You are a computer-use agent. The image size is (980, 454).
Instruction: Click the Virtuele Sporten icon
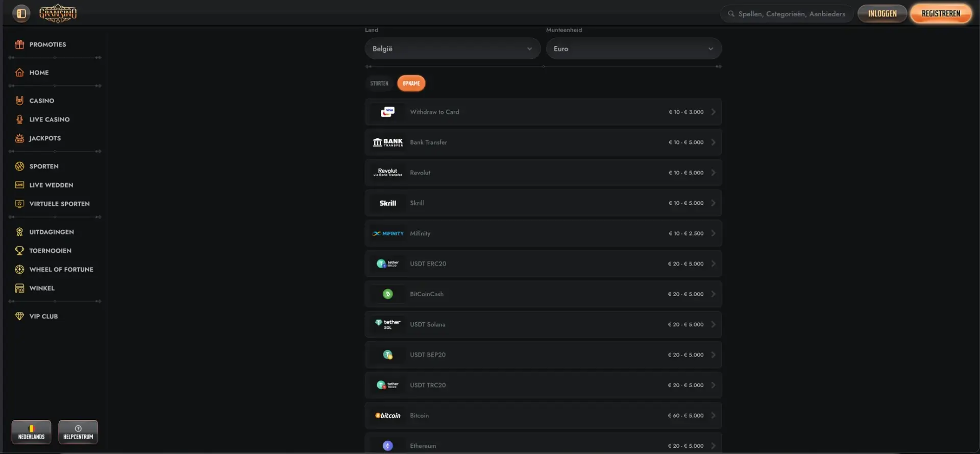pyautogui.click(x=19, y=204)
